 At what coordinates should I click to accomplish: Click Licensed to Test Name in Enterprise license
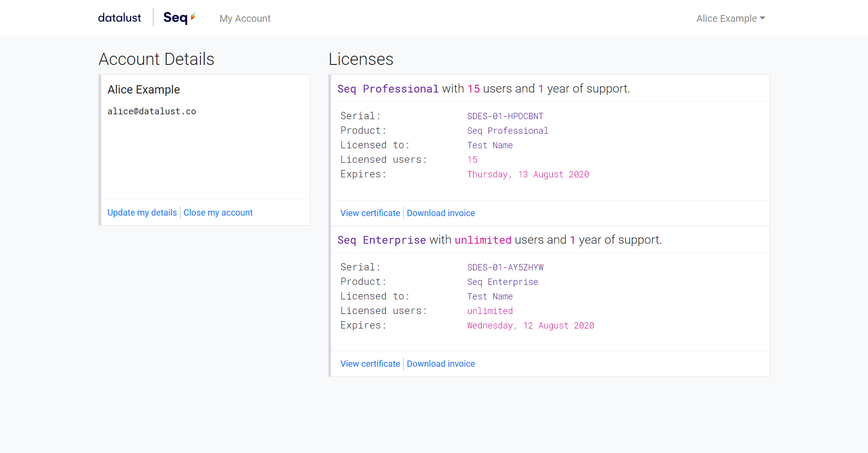coord(490,297)
